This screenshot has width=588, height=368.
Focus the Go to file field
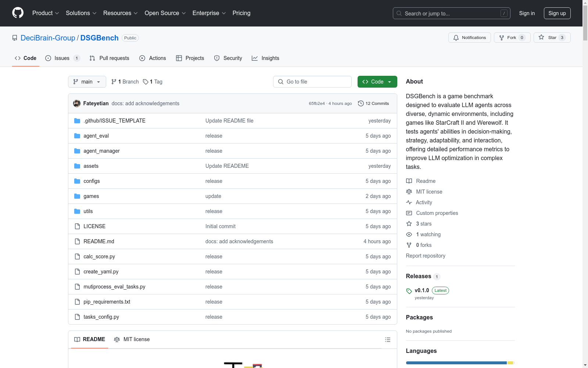pos(312,82)
